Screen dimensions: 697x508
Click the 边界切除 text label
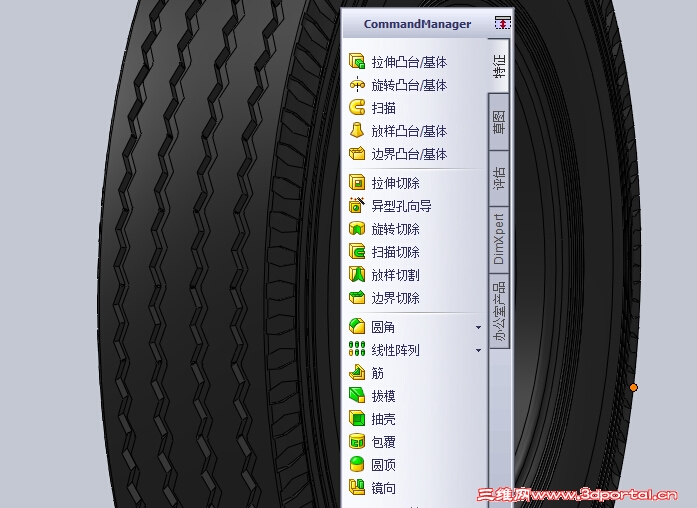pyautogui.click(x=395, y=299)
